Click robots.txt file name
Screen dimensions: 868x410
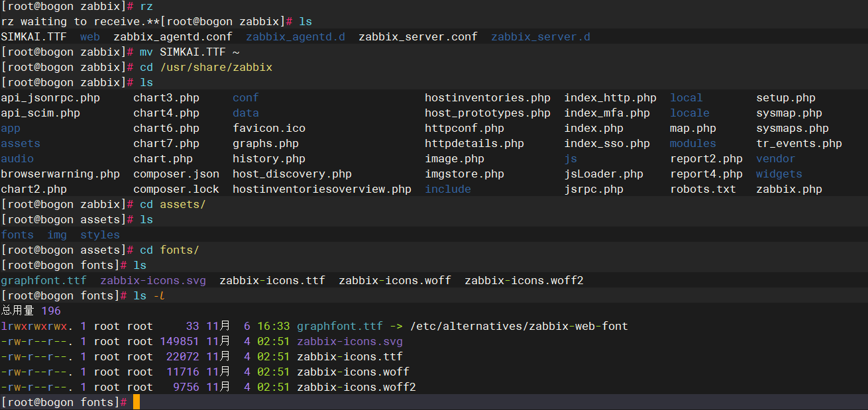click(x=703, y=189)
